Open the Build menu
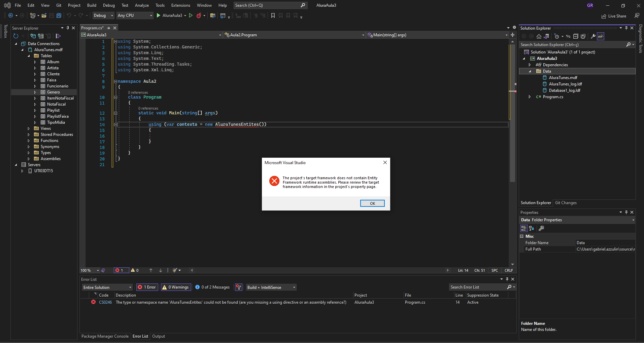 92,5
